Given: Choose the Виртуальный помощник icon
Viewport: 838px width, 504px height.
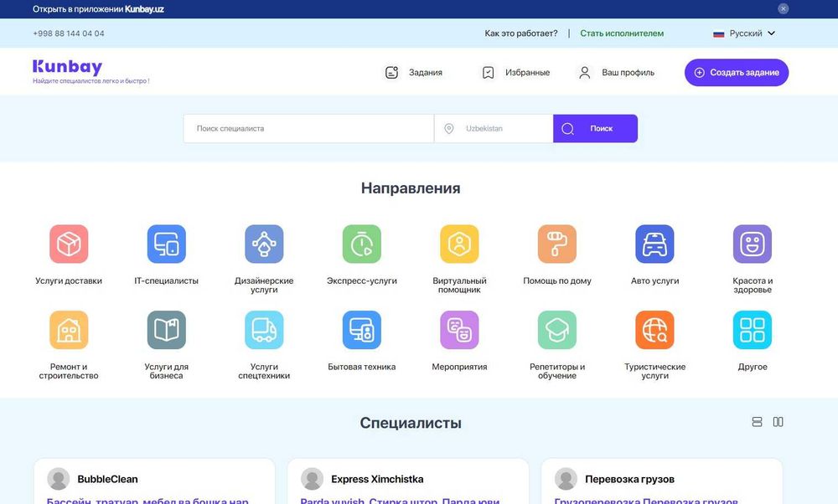Looking at the screenshot, I should (x=459, y=244).
